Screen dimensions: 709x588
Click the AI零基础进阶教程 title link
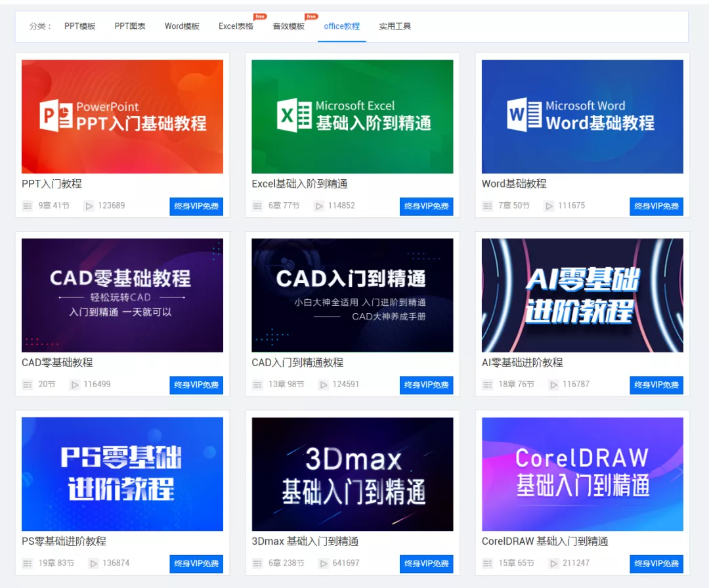(523, 362)
